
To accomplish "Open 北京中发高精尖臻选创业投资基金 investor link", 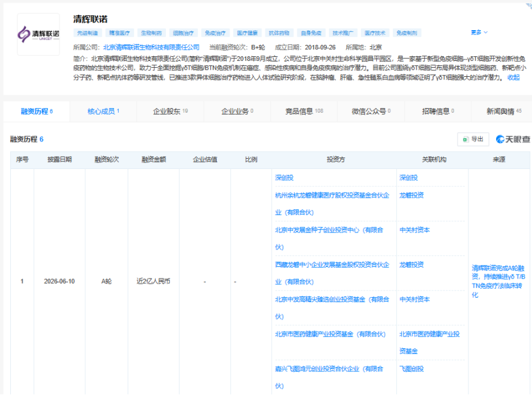I will [332, 308].
